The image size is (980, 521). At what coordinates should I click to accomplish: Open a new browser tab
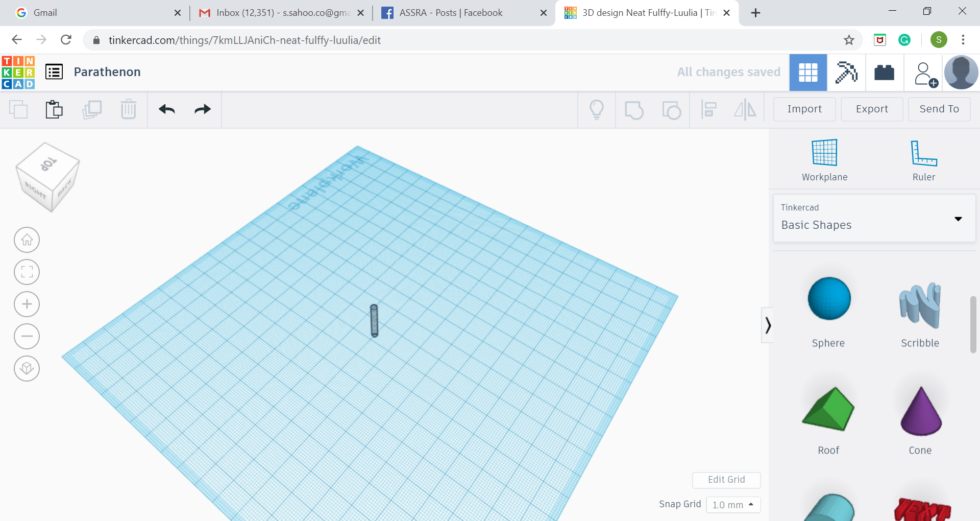tap(756, 13)
